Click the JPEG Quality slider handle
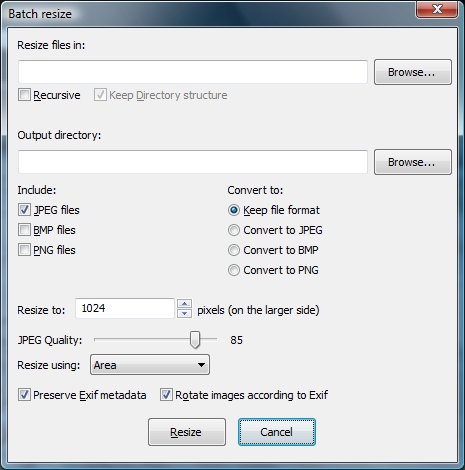 click(195, 340)
